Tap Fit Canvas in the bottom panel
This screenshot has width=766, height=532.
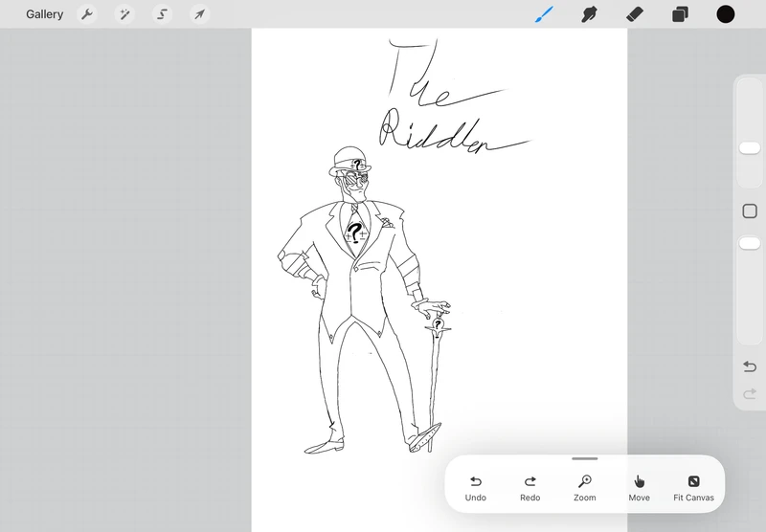click(x=693, y=489)
